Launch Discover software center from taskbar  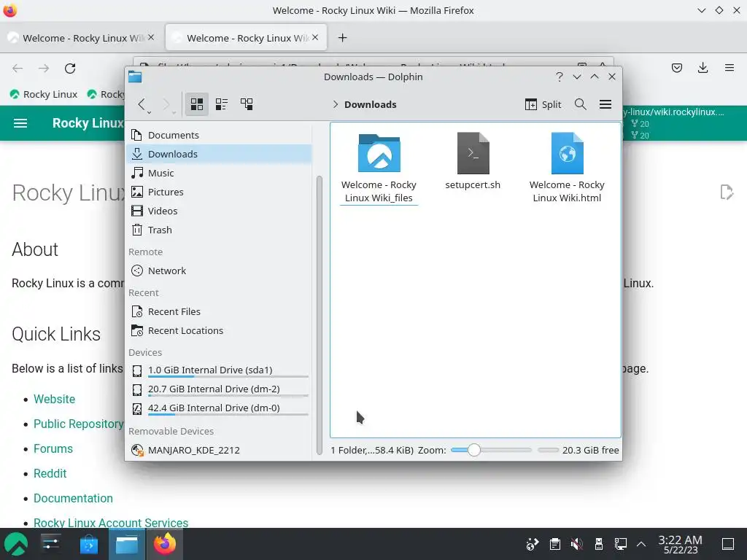pyautogui.click(x=88, y=544)
